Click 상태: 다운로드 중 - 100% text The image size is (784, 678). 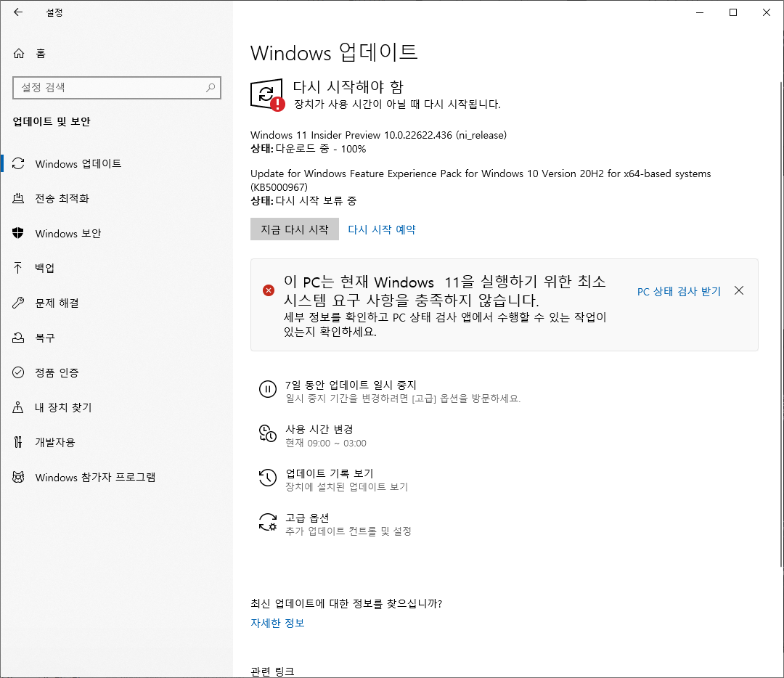308,149
